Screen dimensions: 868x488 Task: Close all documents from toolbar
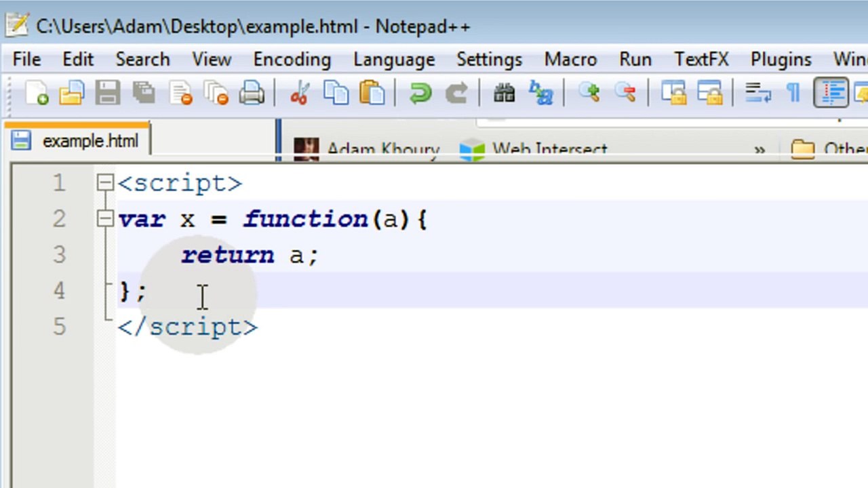[x=217, y=93]
